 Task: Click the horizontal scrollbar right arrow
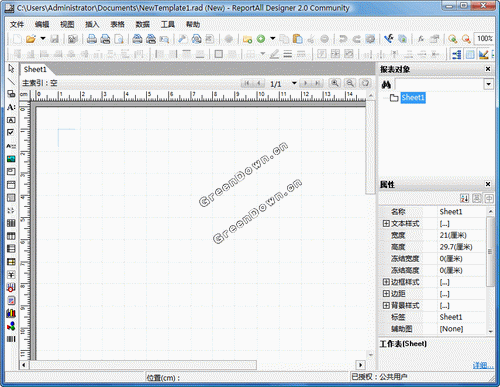(360, 365)
